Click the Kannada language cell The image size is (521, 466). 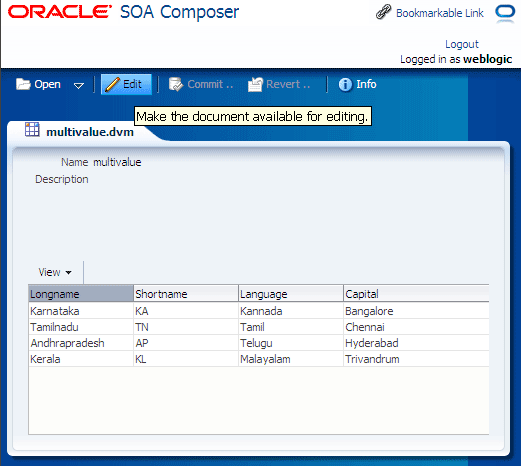(291, 311)
